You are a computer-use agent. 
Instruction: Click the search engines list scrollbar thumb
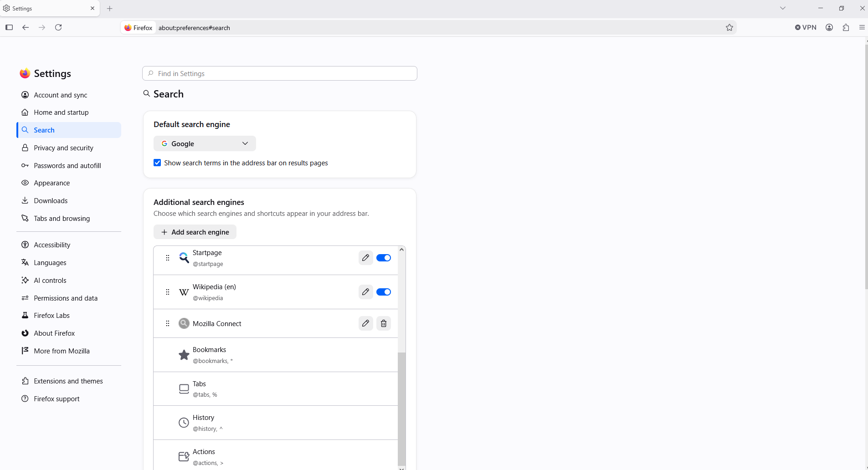(401, 409)
